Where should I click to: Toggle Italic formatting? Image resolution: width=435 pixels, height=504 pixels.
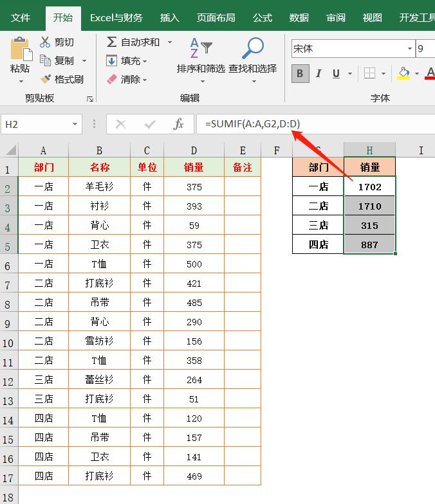coord(318,74)
